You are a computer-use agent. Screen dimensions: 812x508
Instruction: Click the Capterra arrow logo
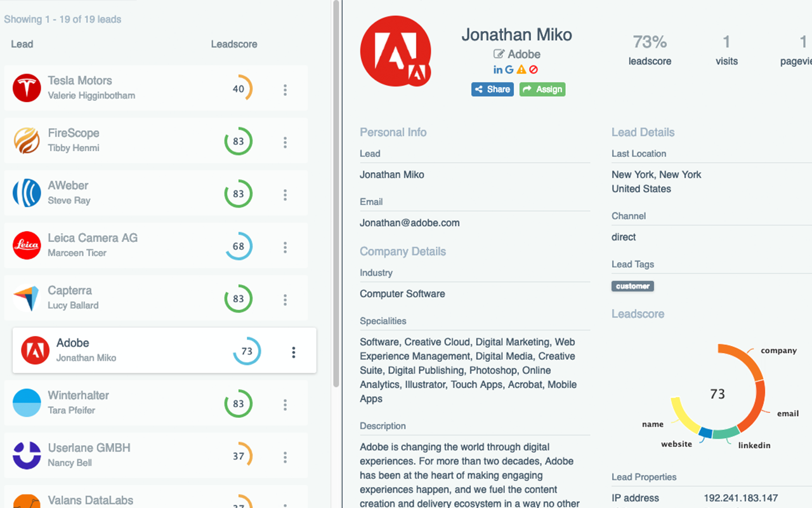click(x=27, y=298)
